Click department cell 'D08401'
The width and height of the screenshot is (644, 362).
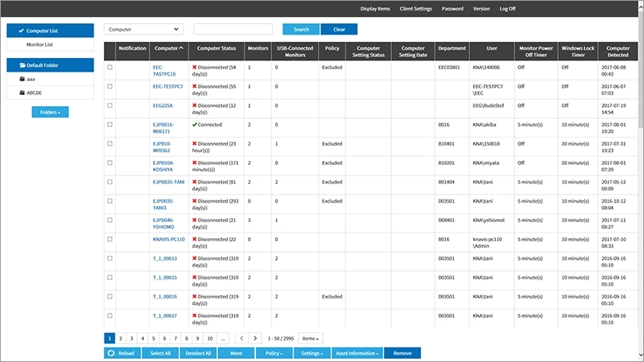click(x=447, y=220)
